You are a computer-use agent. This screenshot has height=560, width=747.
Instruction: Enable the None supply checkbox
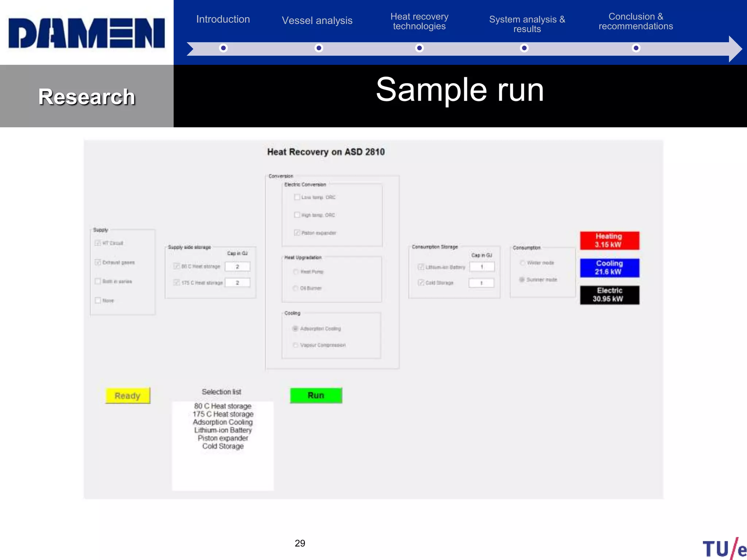click(98, 300)
